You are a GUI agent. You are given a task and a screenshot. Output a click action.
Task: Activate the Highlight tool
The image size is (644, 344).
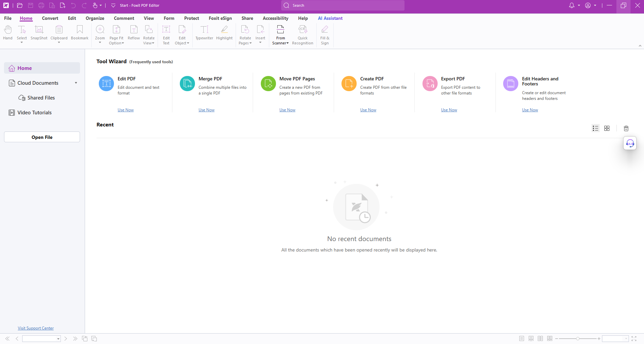224,33
